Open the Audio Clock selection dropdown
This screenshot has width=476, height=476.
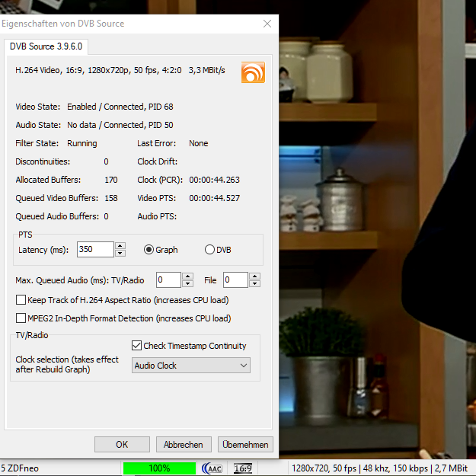[x=191, y=366]
